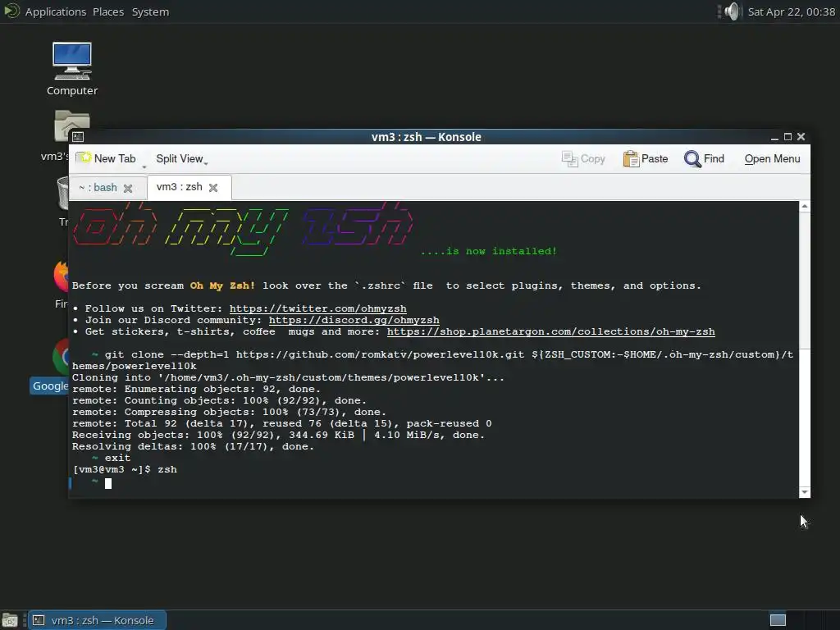Click the 'Cloning into' output line
This screenshot has width=840, height=630.
pyautogui.click(x=288, y=377)
